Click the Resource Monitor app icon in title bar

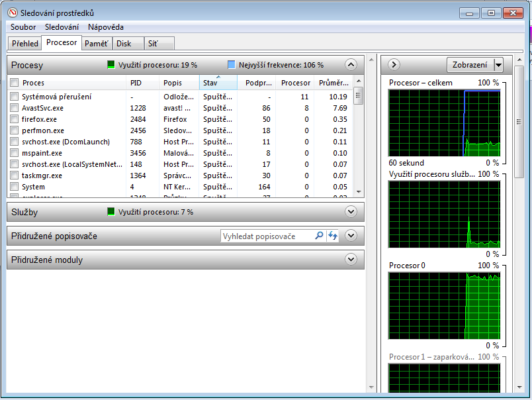pos(13,13)
